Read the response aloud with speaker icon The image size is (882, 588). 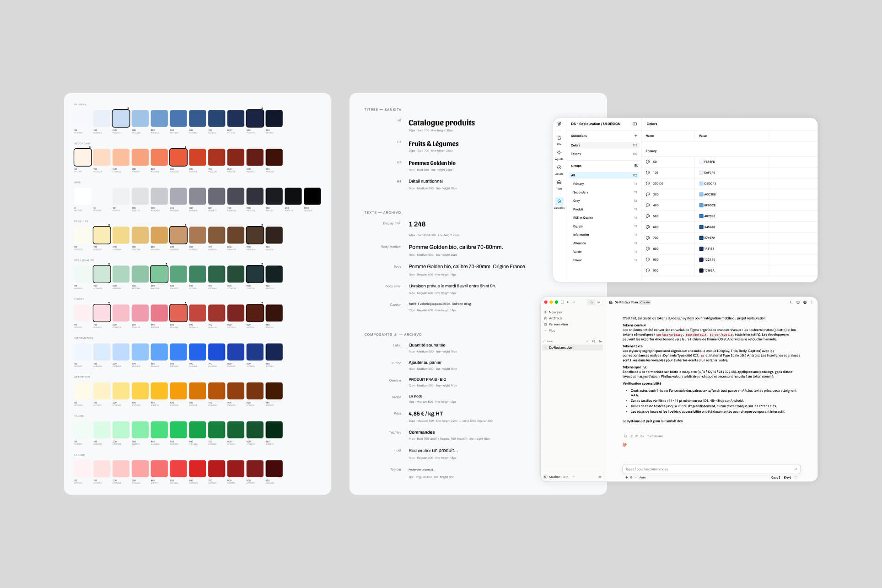tap(642, 436)
